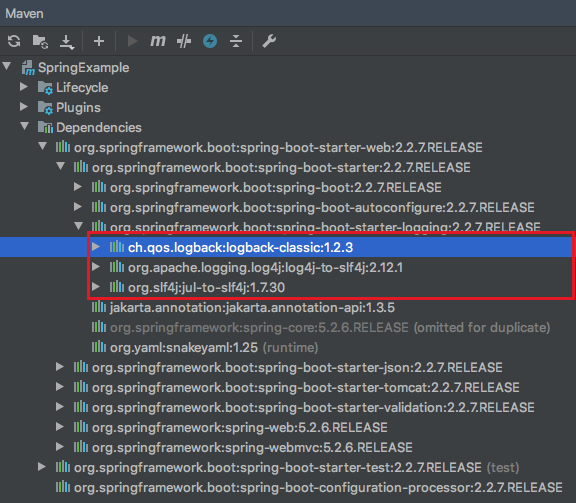The image size is (576, 503).
Task: Click library icon of logback-classic
Action: (x=117, y=247)
